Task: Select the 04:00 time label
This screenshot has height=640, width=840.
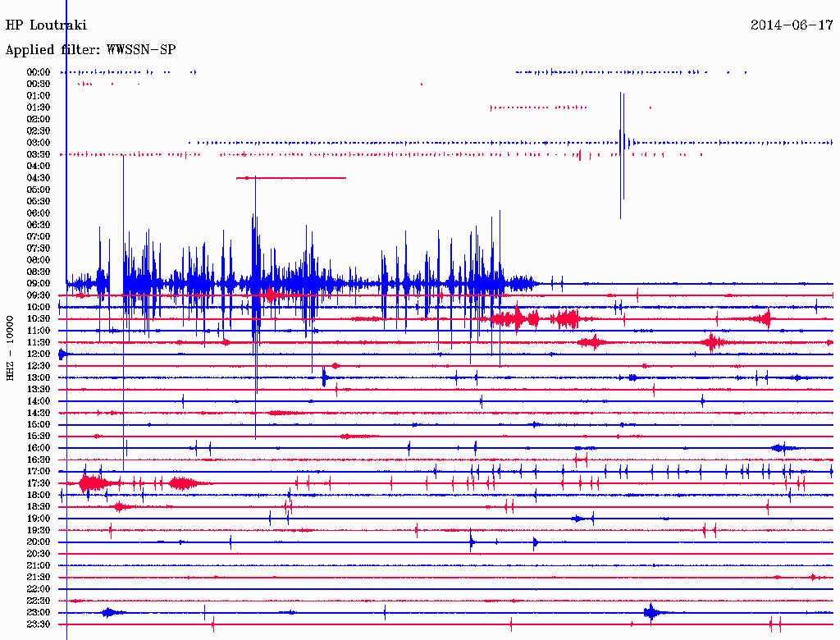Action: (x=39, y=166)
